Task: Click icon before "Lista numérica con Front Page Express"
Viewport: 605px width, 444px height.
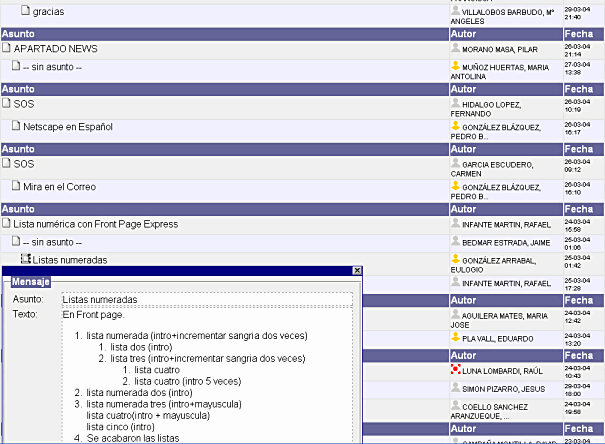Action: 7,224
